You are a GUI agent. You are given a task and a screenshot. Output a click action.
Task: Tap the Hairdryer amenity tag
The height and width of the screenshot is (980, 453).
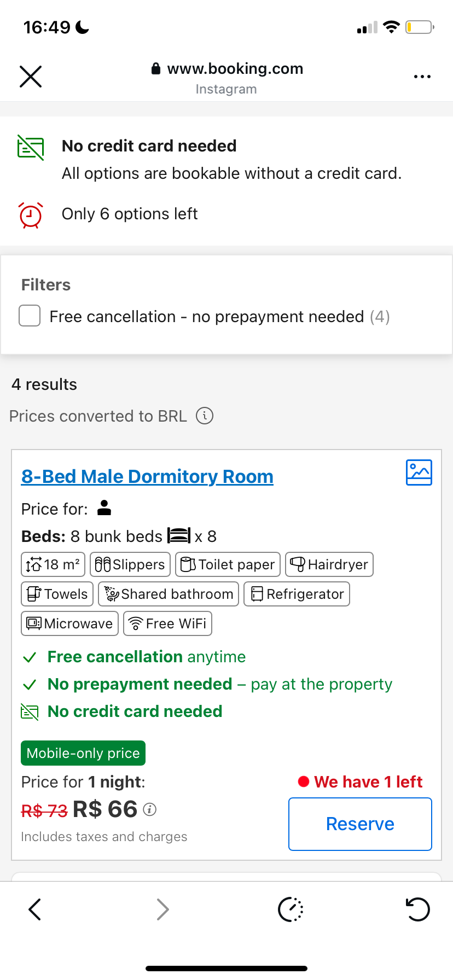329,565
